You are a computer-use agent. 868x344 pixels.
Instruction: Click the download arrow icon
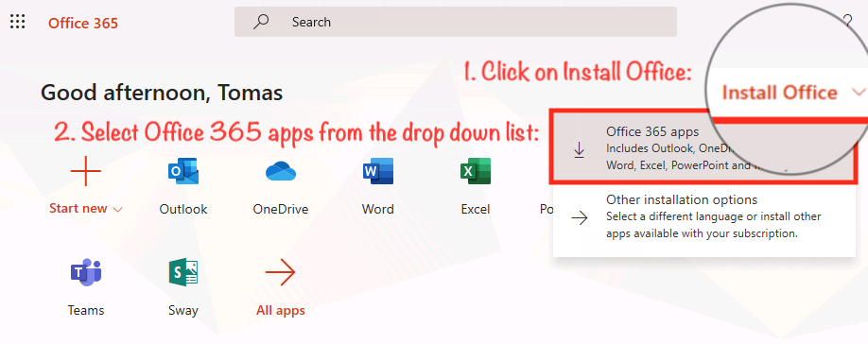(x=579, y=150)
